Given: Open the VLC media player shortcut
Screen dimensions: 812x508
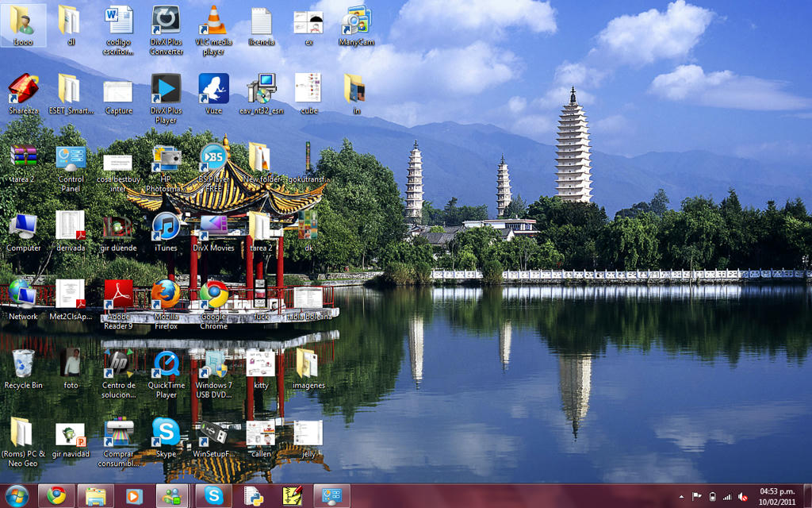Looking at the screenshot, I should point(213,21).
